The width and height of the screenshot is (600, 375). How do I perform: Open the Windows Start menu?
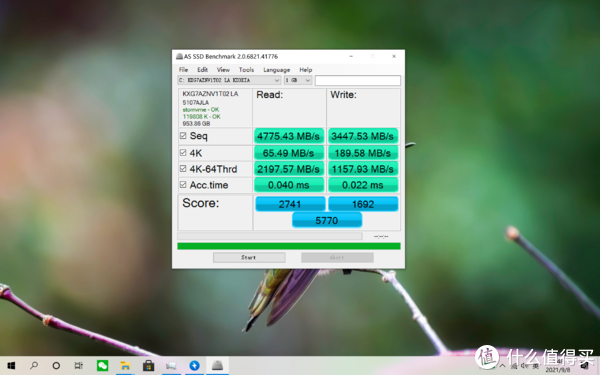click(11, 366)
